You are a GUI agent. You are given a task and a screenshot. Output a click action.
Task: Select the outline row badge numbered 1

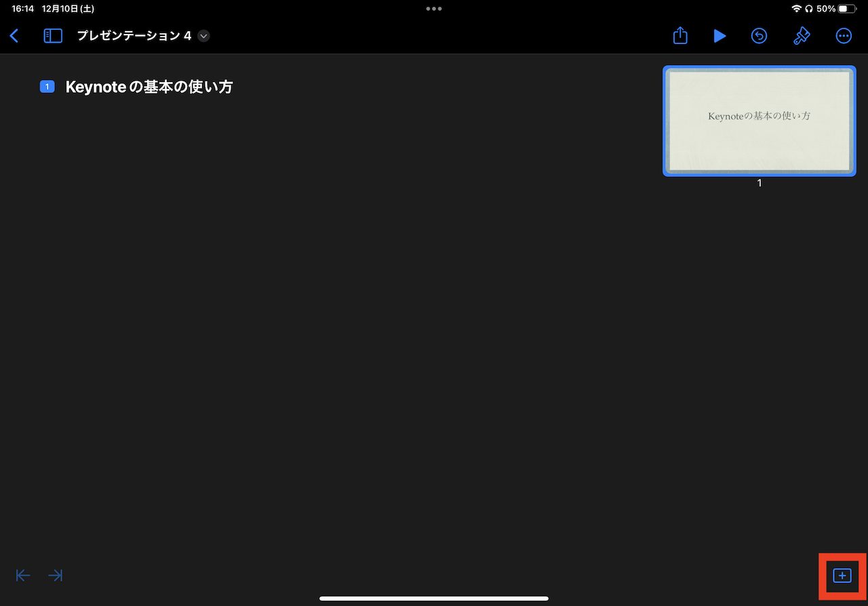tap(47, 87)
